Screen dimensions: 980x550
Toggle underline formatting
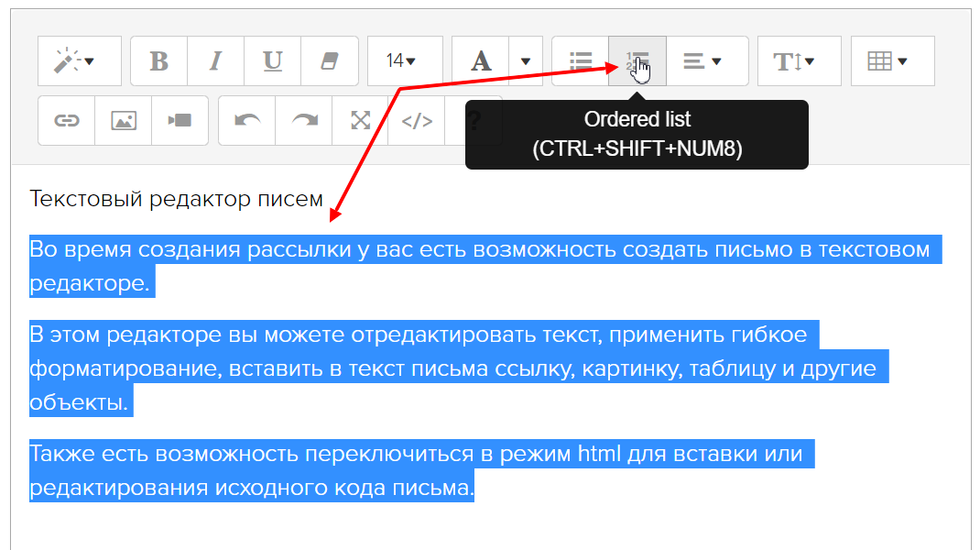[272, 61]
